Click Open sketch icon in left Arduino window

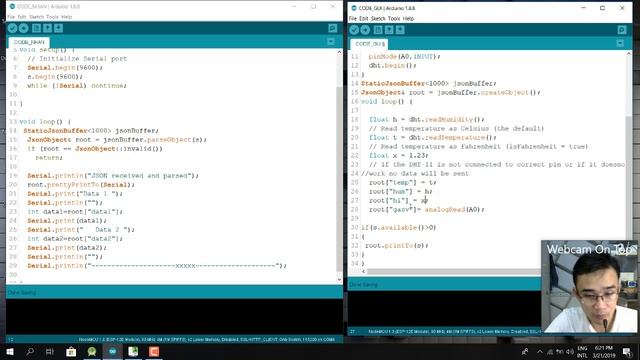click(x=47, y=28)
